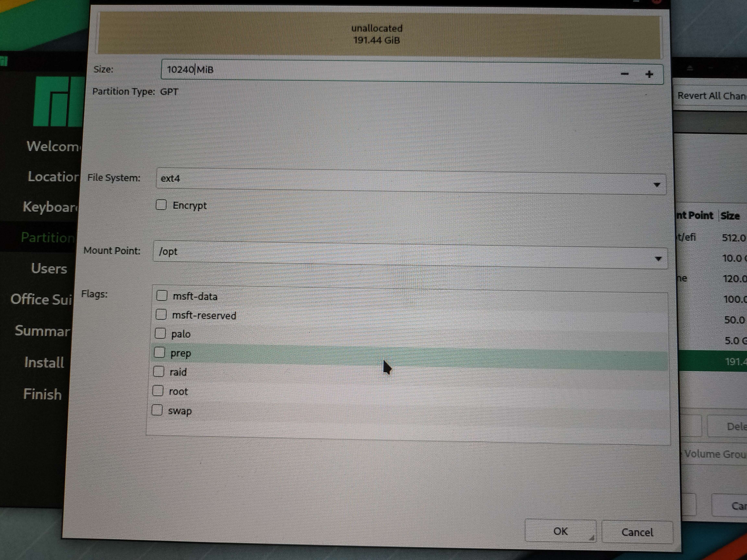Go to Finish step in installer sidebar
The image size is (747, 560).
(x=42, y=394)
